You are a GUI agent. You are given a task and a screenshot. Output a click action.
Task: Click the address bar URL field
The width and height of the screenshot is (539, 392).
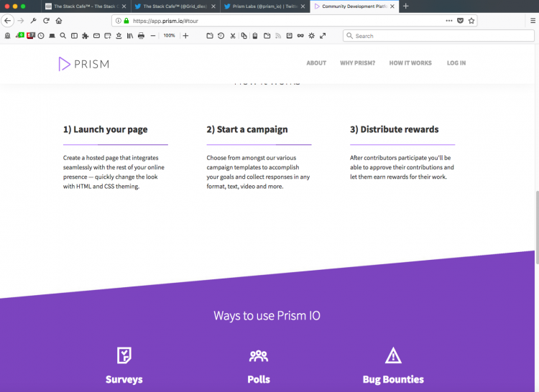click(x=294, y=21)
